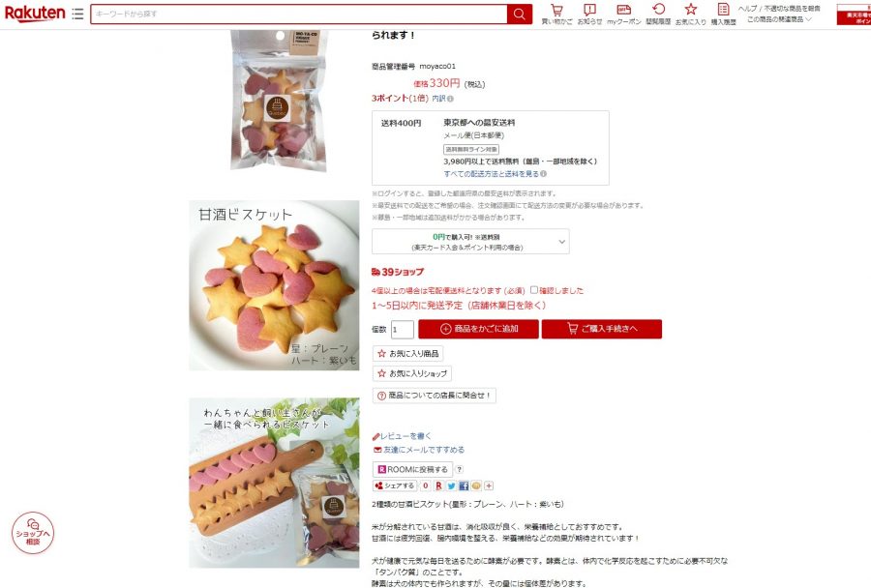This screenshot has width=871, height=588.
Task: Share on Facebook icon
Action: 464,485
